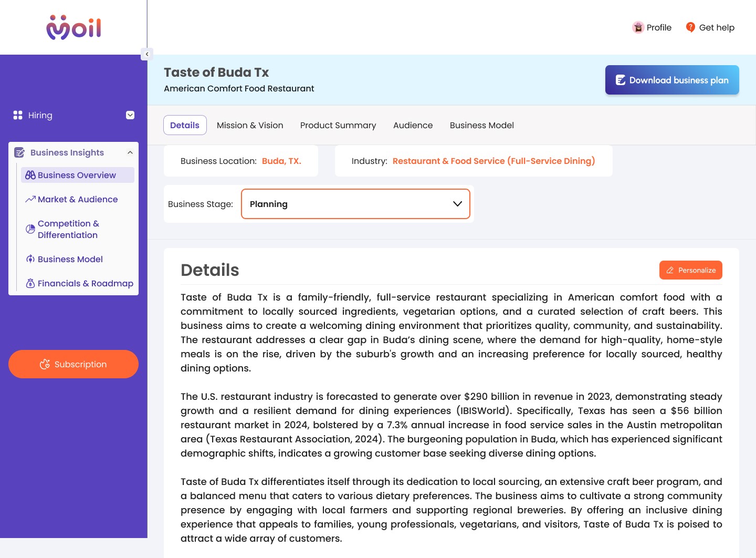Click the Hiring grid icon
The height and width of the screenshot is (558, 756).
tap(18, 115)
